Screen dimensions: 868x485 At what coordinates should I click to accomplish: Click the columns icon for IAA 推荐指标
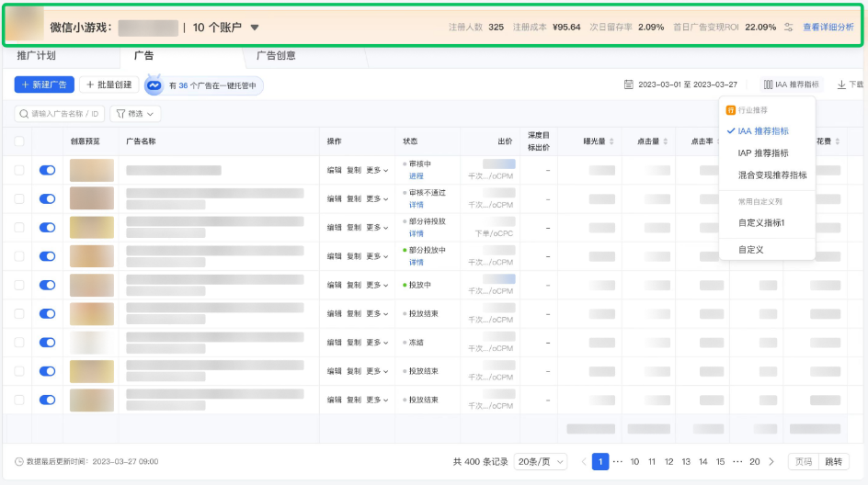(x=768, y=85)
